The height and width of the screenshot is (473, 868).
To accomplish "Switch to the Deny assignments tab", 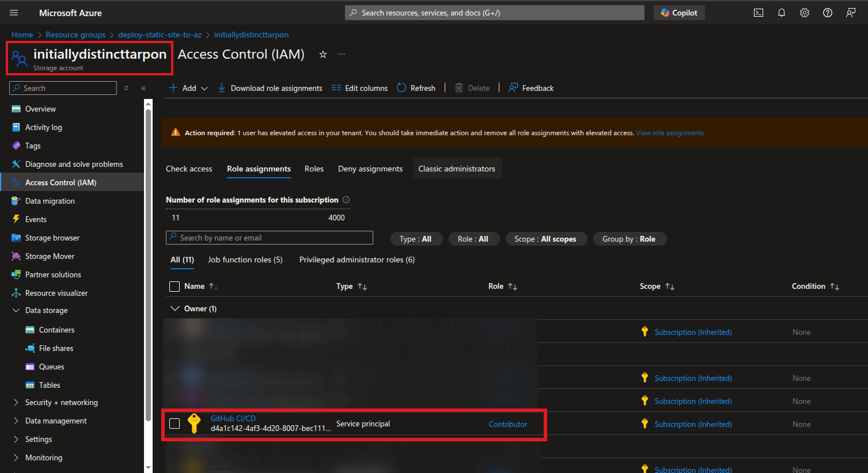I will pyautogui.click(x=370, y=169).
